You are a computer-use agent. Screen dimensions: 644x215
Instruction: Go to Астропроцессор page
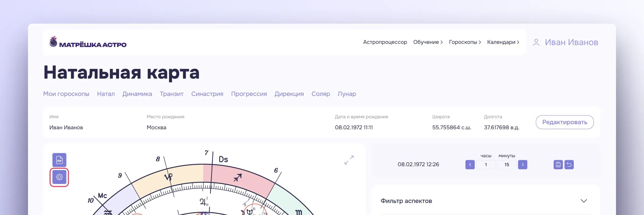point(385,42)
